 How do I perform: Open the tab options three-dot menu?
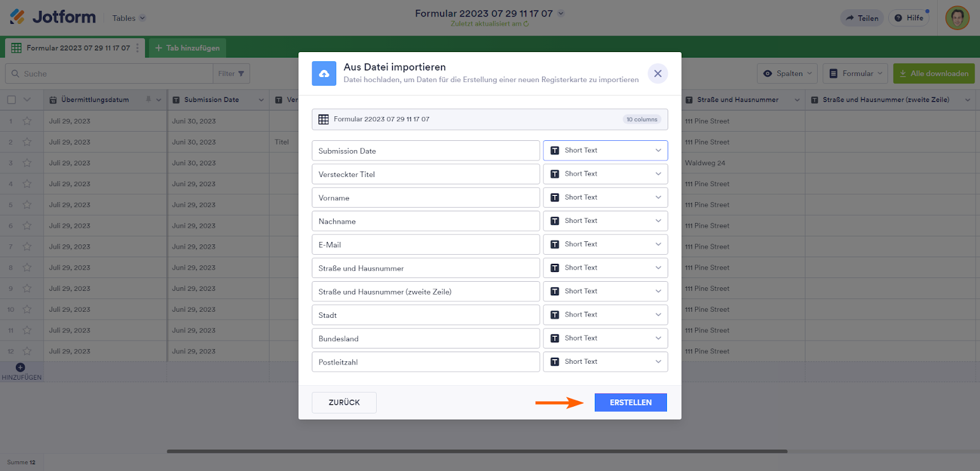click(137, 48)
